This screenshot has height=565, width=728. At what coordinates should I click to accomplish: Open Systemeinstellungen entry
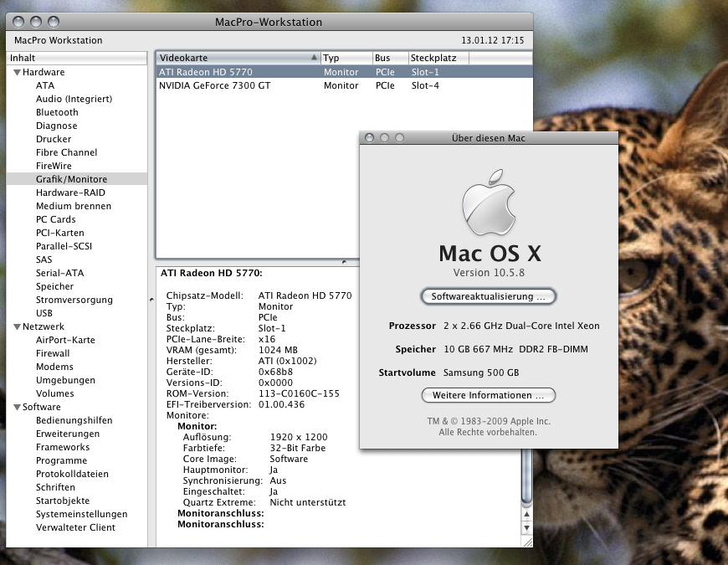(81, 515)
